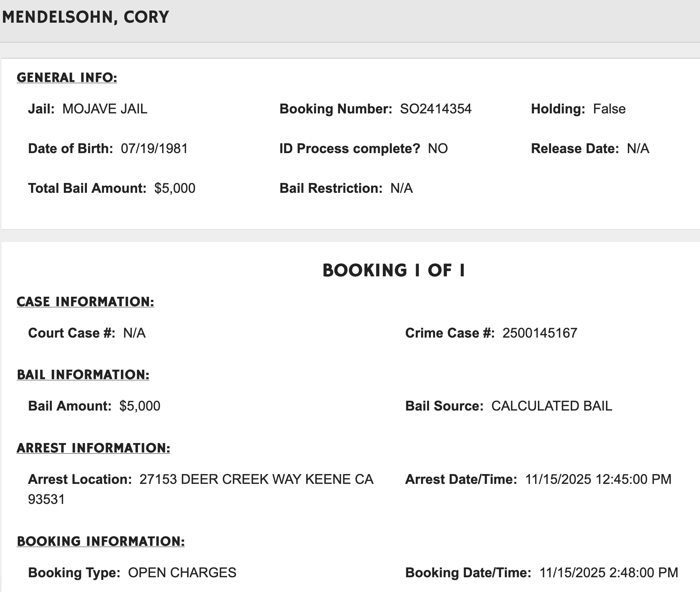Image resolution: width=700 pixels, height=592 pixels.
Task: Click booking number SO2414354
Action: point(435,109)
